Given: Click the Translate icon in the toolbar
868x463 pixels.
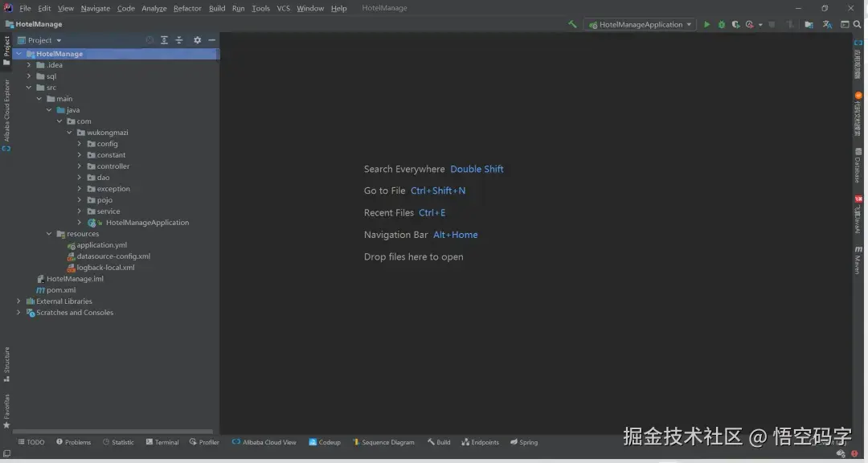Looking at the screenshot, I should tap(827, 24).
